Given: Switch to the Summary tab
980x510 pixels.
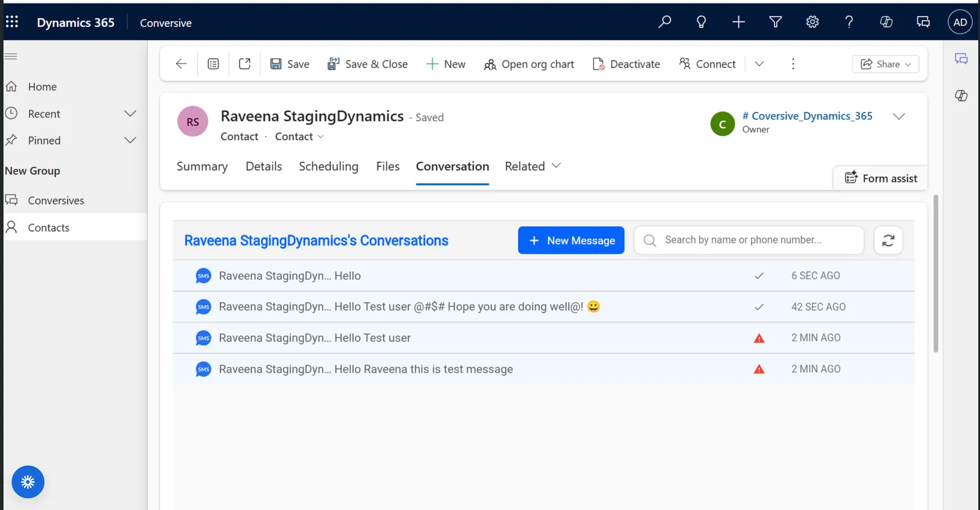Looking at the screenshot, I should click(x=202, y=167).
